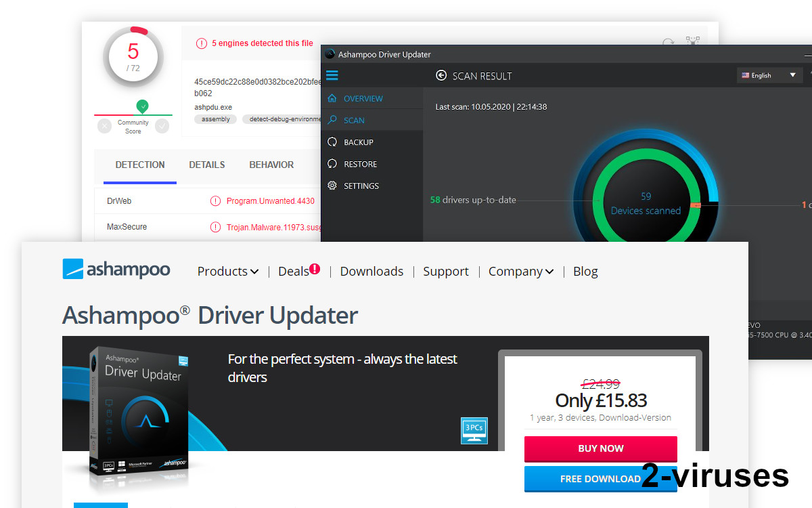Viewport: 812px width, 508px height.
Task: Click the MaxSecure engine name
Action: tap(127, 227)
